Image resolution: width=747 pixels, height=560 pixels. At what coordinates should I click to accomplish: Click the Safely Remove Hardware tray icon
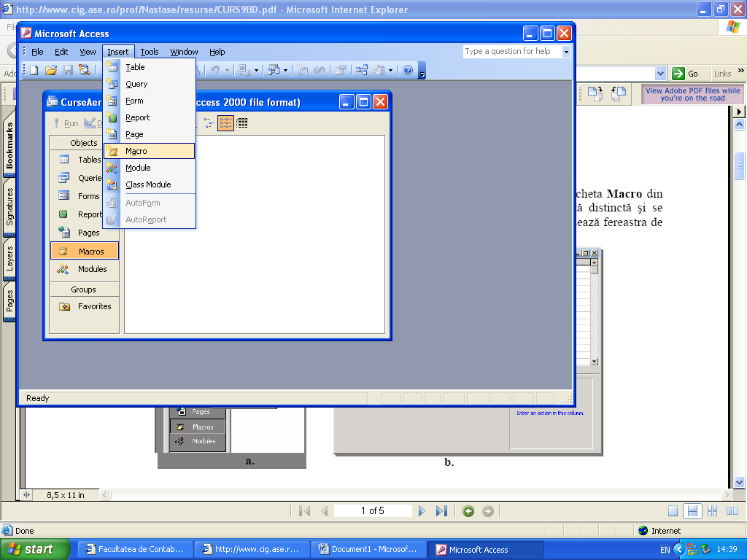[x=706, y=550]
